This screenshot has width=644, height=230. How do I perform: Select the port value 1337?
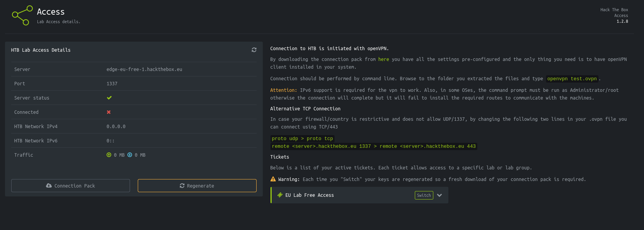click(112, 84)
